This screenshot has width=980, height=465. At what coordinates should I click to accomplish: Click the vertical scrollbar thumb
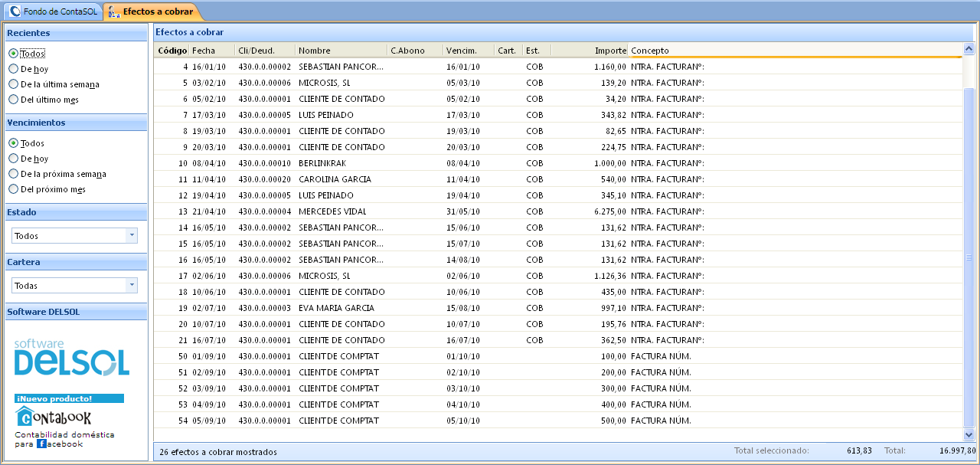point(969,257)
